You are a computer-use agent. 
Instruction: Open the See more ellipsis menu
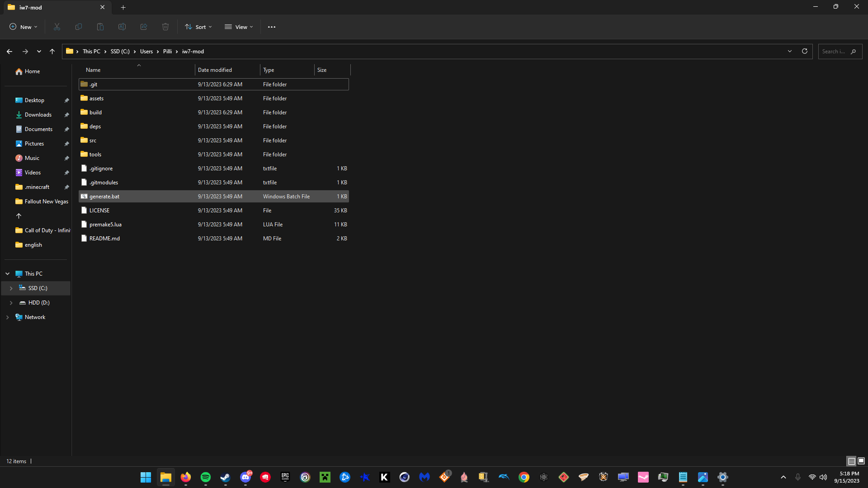point(271,27)
